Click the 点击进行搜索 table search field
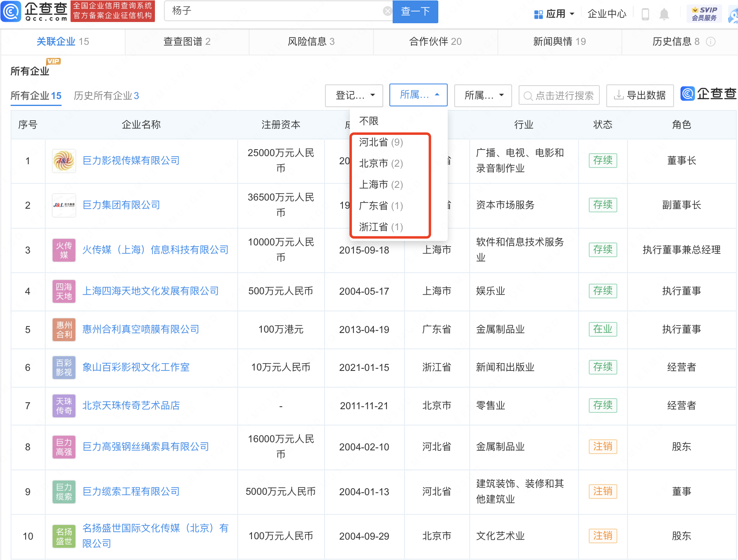The width and height of the screenshot is (738, 560). (559, 96)
